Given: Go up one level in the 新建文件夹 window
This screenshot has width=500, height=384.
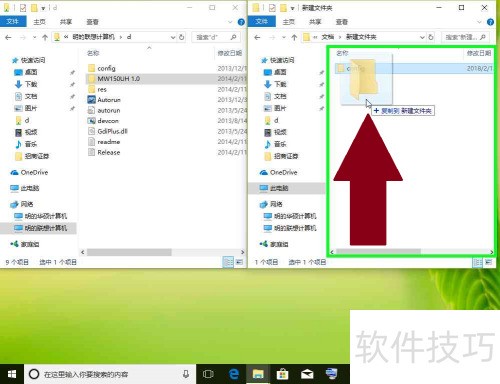Looking at the screenshot, I should tap(294, 37).
